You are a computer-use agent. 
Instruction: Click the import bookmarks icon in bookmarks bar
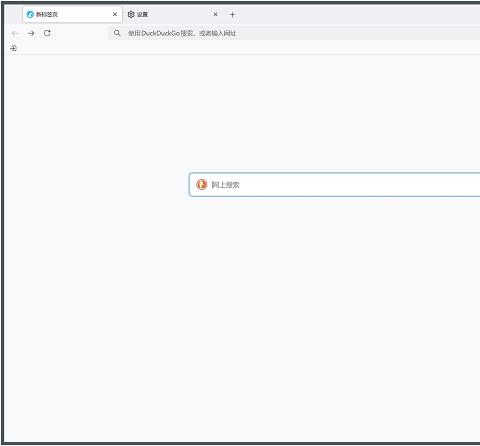(13, 48)
